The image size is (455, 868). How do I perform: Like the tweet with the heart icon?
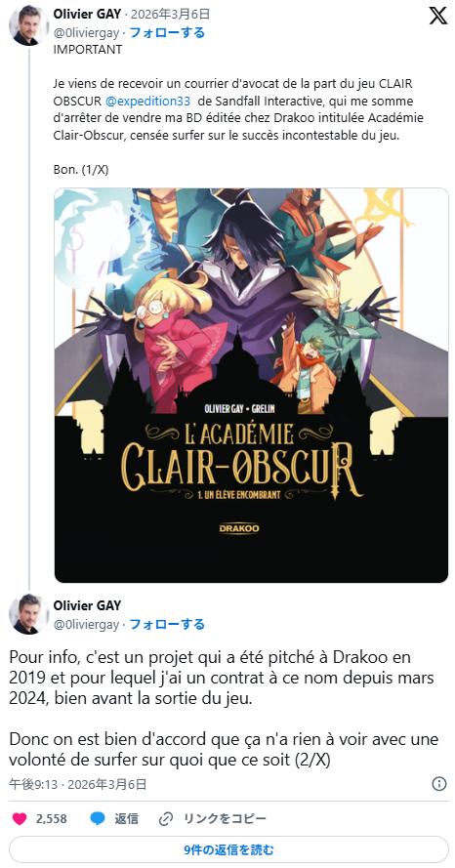coord(20,819)
